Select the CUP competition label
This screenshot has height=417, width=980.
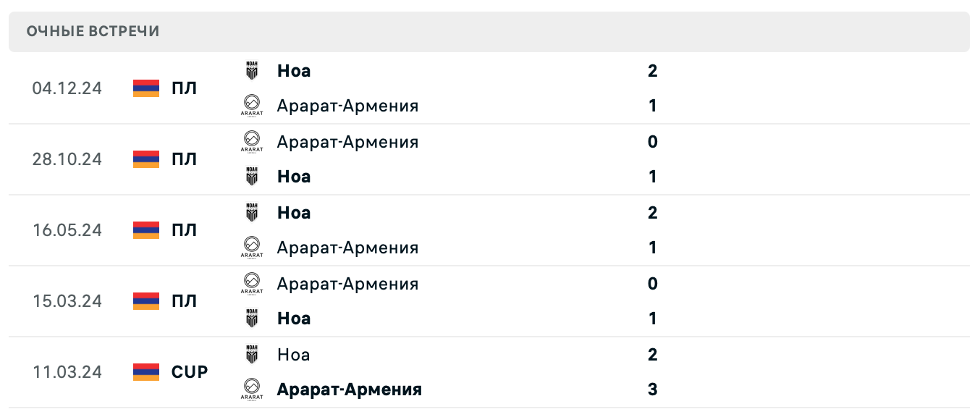click(x=189, y=372)
